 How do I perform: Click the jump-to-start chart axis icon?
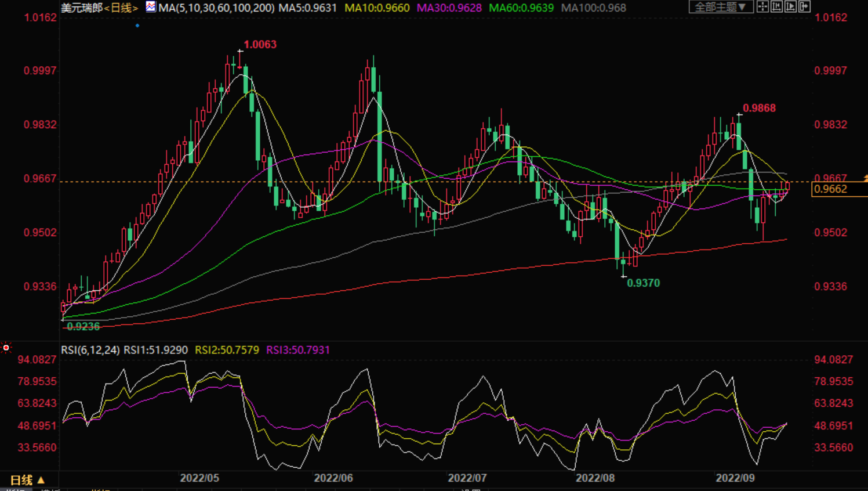click(776, 7)
